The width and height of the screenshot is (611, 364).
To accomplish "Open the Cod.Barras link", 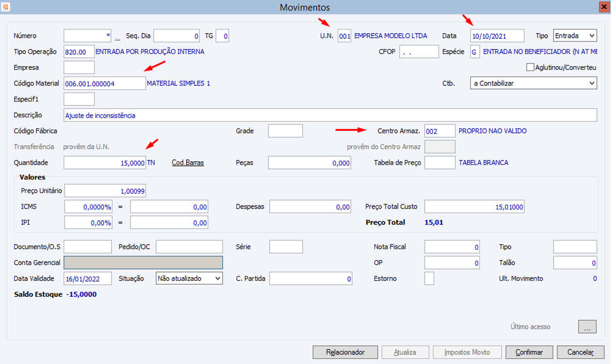I will [x=188, y=162].
